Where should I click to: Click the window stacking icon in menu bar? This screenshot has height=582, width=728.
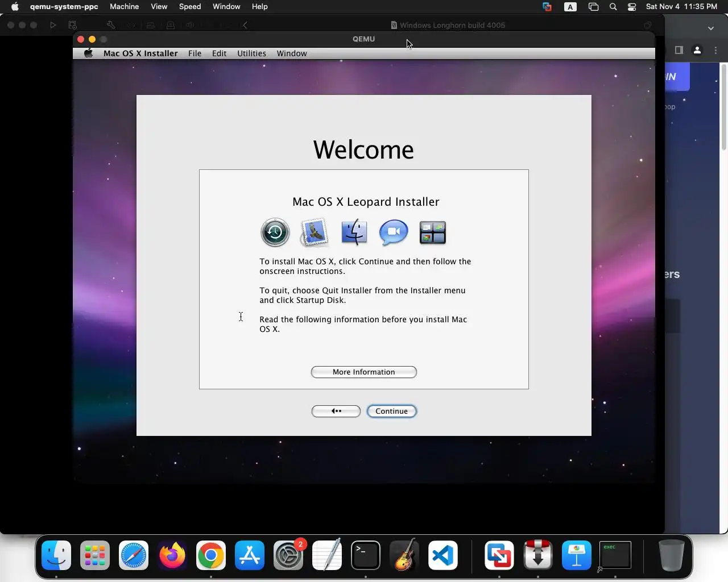593,7
